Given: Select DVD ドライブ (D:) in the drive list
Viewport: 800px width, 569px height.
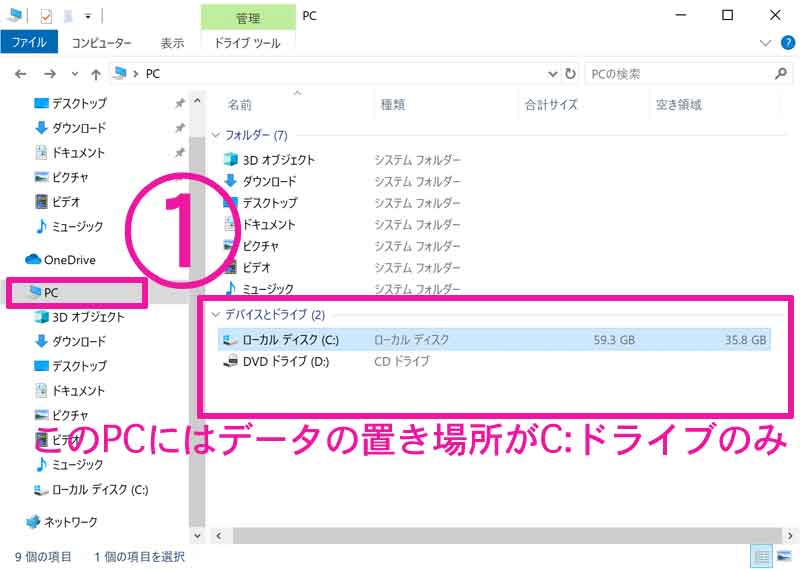Looking at the screenshot, I should click(285, 361).
